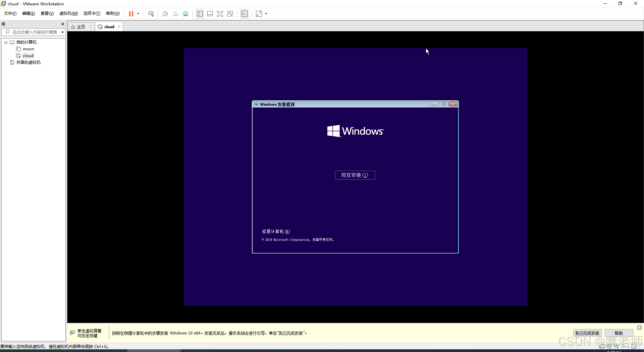Maximize the Windows 安装程序 window

click(x=443, y=104)
